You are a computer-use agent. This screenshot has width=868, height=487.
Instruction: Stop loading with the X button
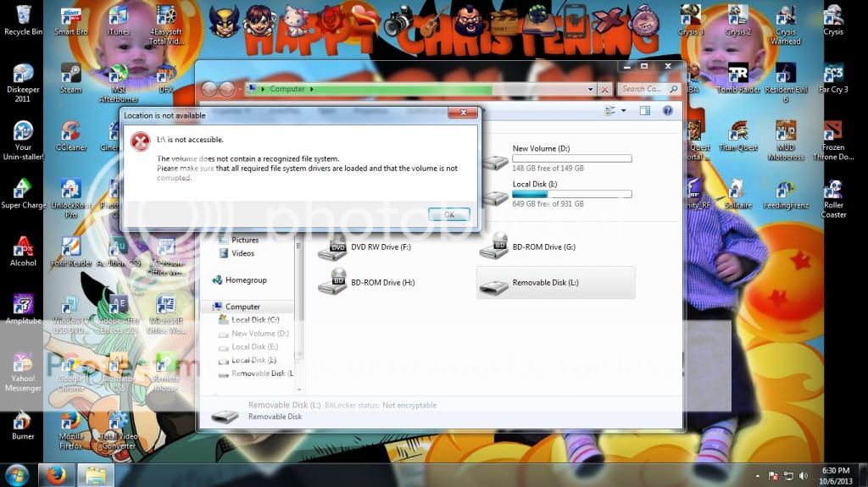[604, 89]
